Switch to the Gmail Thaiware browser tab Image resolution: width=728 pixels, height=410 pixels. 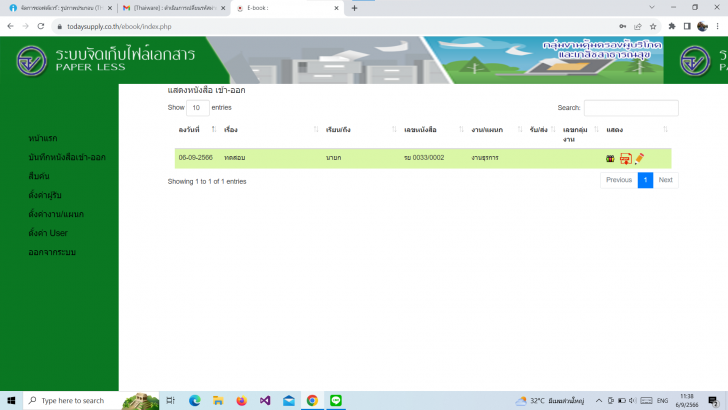[x=172, y=8]
